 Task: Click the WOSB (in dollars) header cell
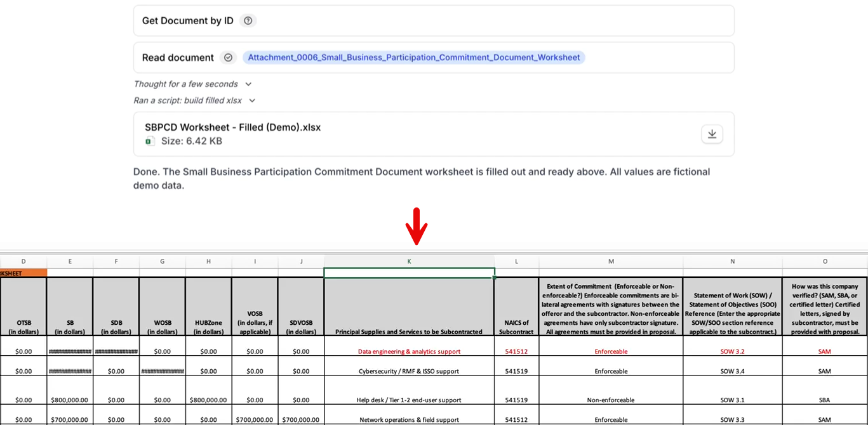(163, 307)
